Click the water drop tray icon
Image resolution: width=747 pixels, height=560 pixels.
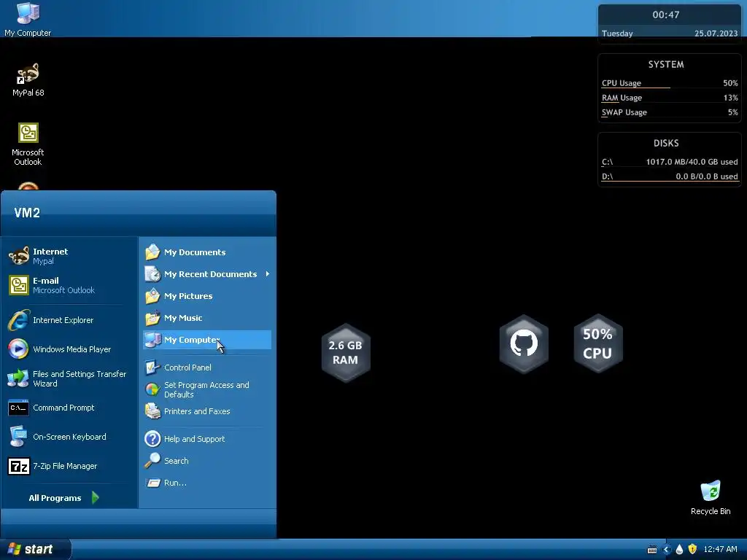coord(679,550)
